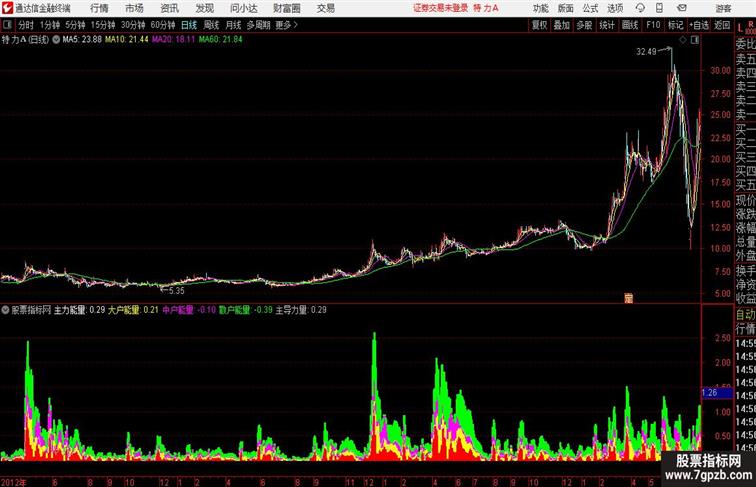Image resolution: width=756 pixels, height=487 pixels.
Task: Switch to 月线 monthly period
Action: click(x=233, y=25)
